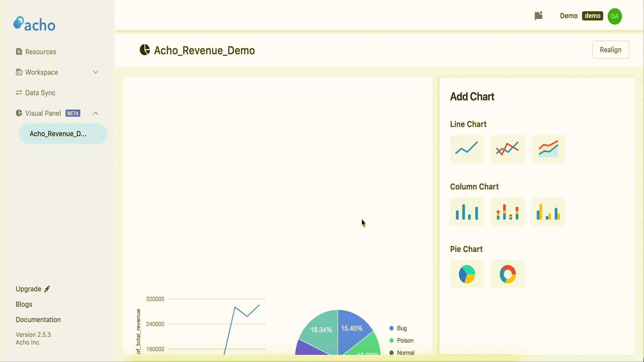Viewport: 644px width, 362px height.
Task: Click the Demo account name
Action: coord(569,16)
